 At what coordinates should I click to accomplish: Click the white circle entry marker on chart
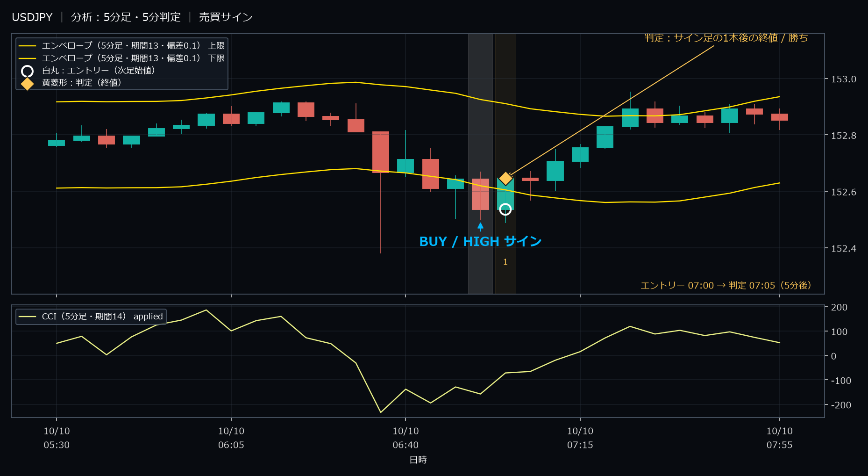505,209
